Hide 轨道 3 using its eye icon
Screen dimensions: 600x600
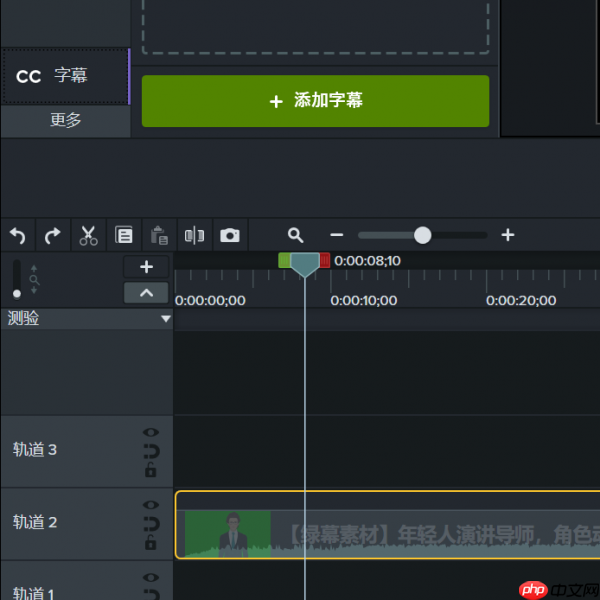click(x=151, y=433)
